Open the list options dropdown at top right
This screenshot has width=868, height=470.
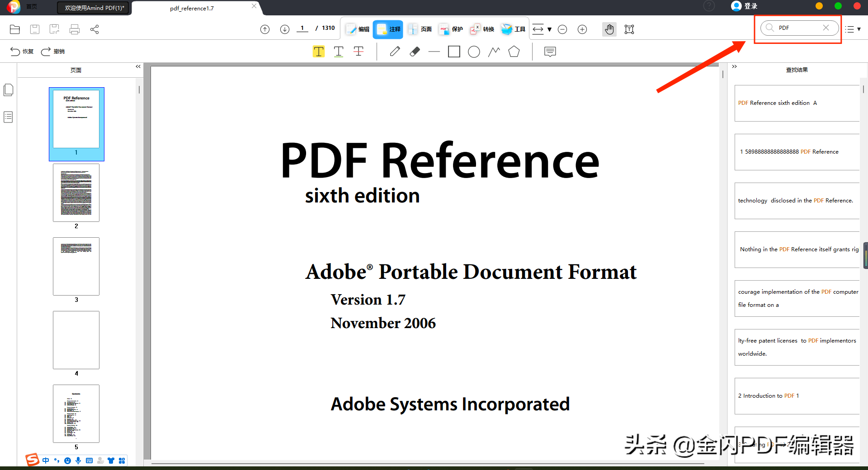pyautogui.click(x=853, y=29)
